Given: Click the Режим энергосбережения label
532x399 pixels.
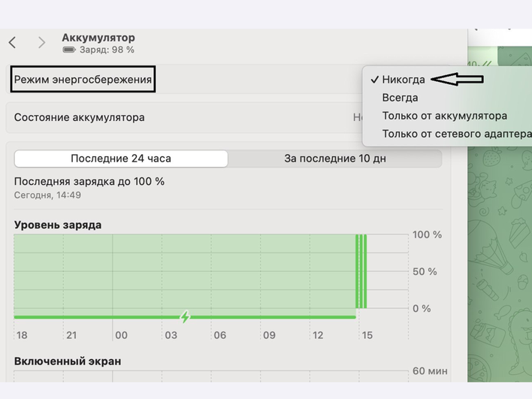Looking at the screenshot, I should point(83,80).
